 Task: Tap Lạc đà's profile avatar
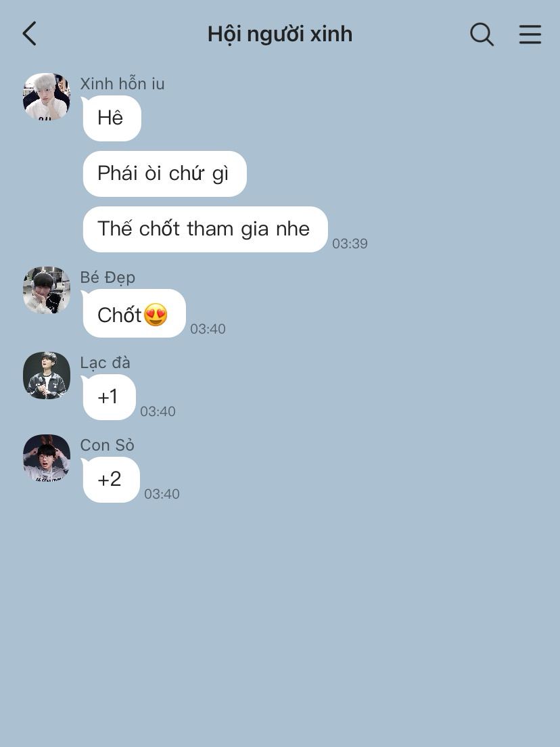47,376
